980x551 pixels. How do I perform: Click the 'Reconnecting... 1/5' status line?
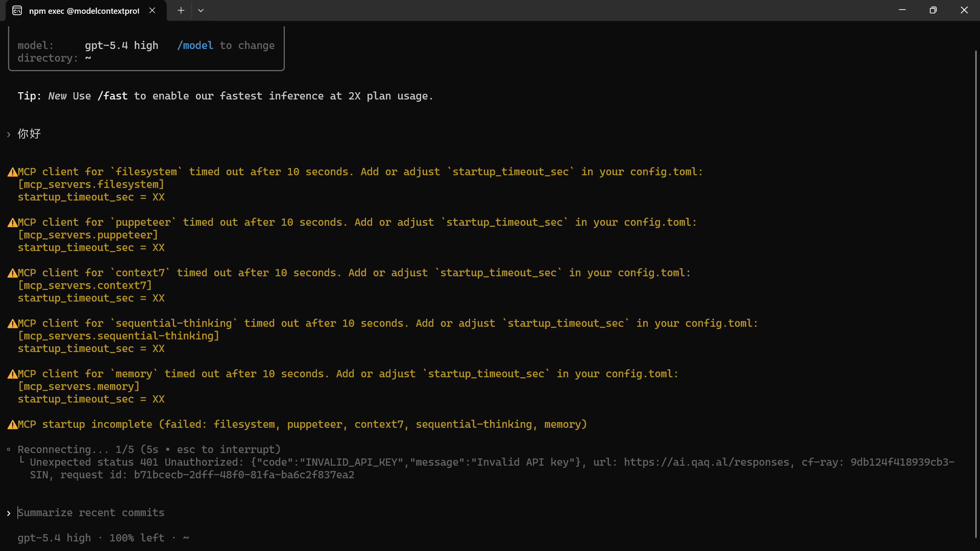149,450
